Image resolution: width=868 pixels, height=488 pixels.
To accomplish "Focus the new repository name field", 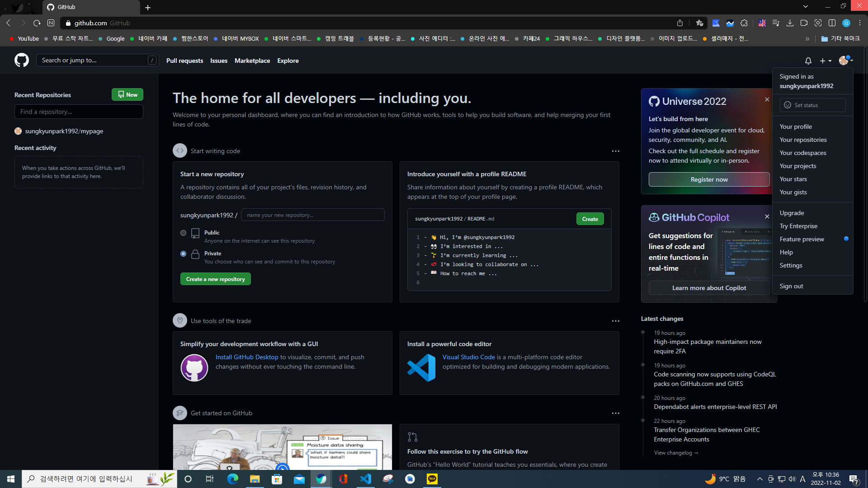I will pos(313,215).
